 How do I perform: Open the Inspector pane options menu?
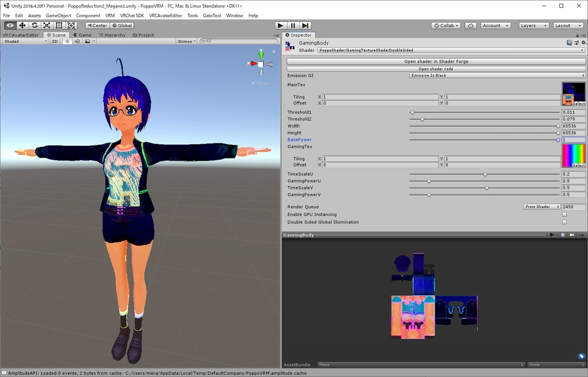click(583, 35)
